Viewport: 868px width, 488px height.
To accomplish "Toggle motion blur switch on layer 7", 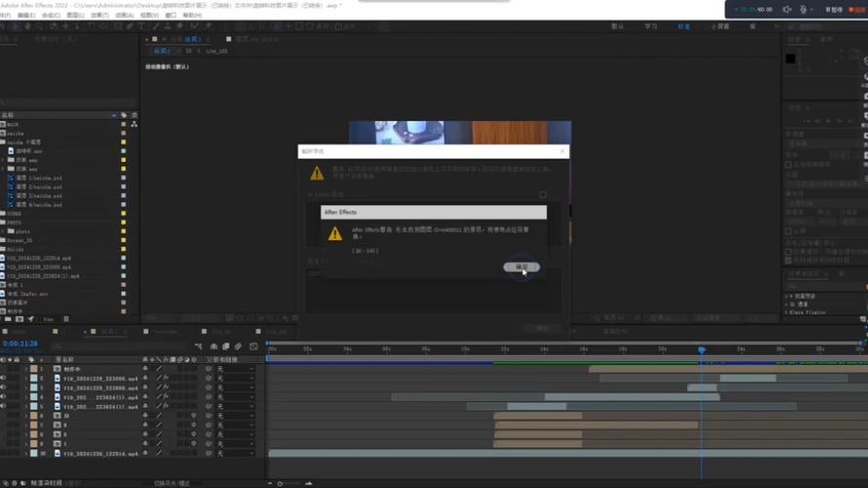I will [193, 425].
